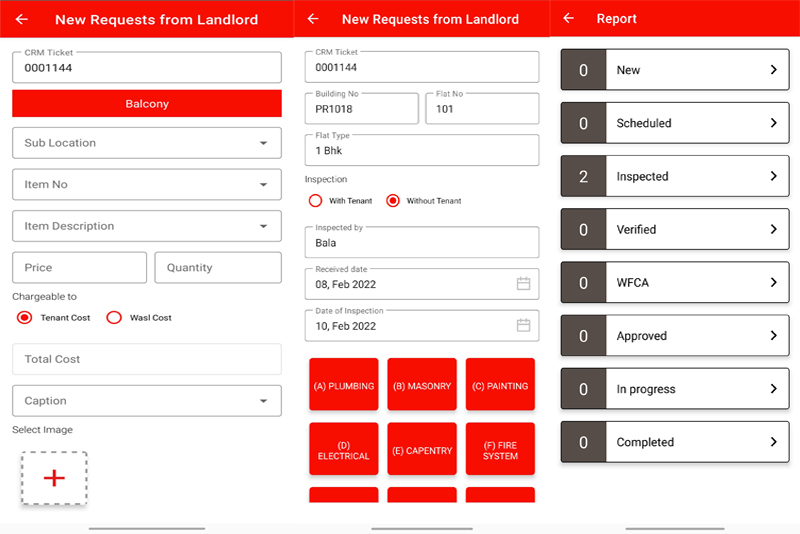Image resolution: width=800 pixels, height=534 pixels.
Task: Open Inspected report chevron
Action: pyautogui.click(x=773, y=176)
